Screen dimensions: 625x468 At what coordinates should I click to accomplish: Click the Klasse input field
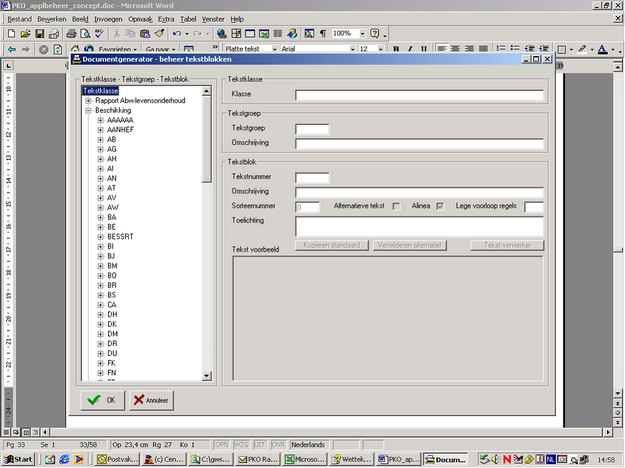tap(419, 96)
